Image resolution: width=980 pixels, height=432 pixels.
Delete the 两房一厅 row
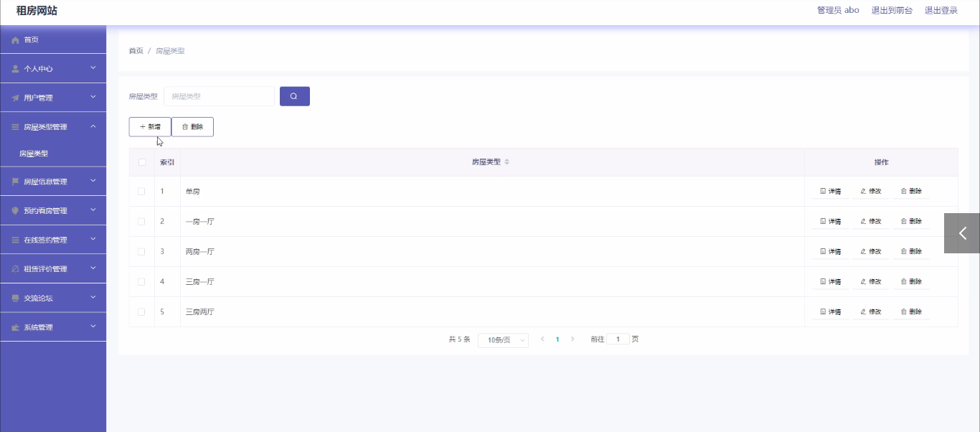[x=910, y=252]
